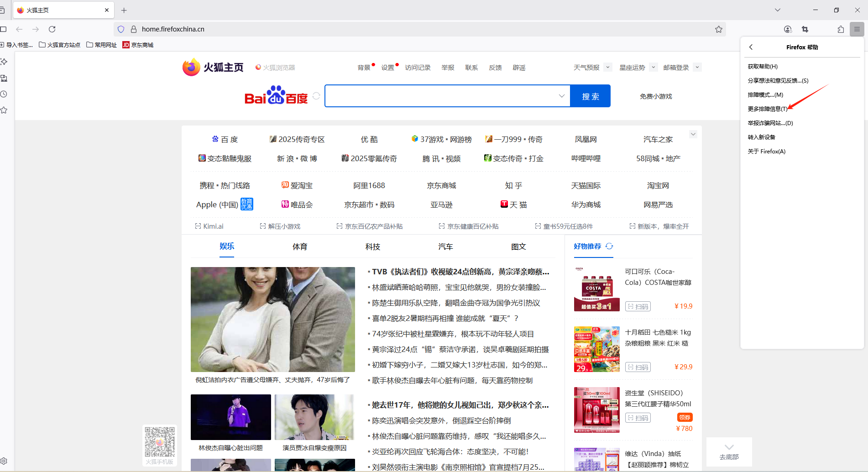
Task: Click the 领券 coupon badge
Action: 685,417
